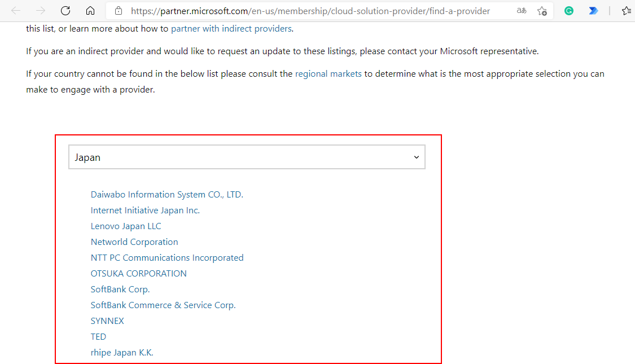
Task: Open the Power Automate extension
Action: [593, 10]
